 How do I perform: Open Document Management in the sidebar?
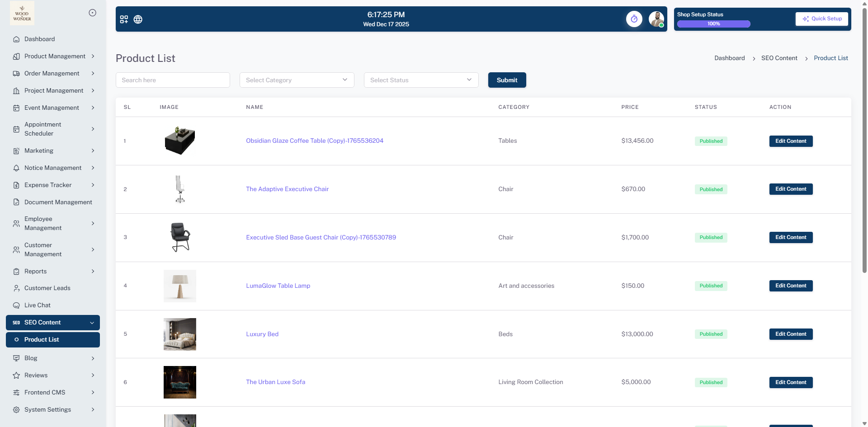(58, 202)
